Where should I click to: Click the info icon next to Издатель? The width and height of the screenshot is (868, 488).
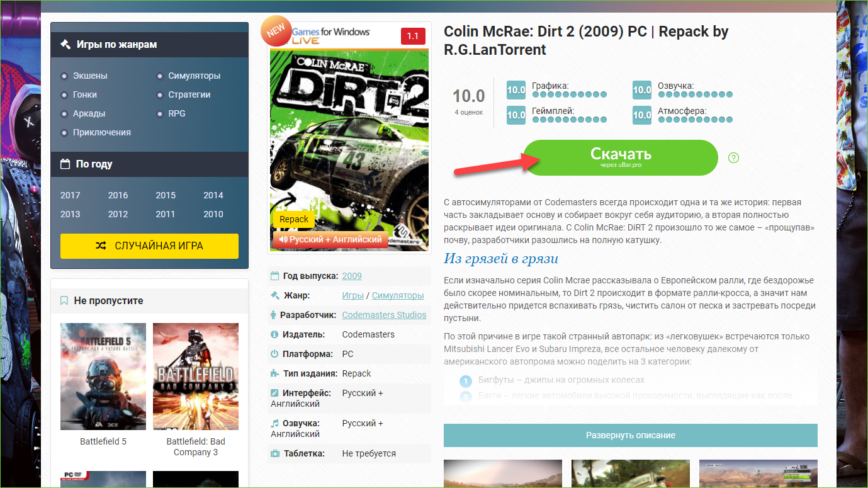coord(274,334)
